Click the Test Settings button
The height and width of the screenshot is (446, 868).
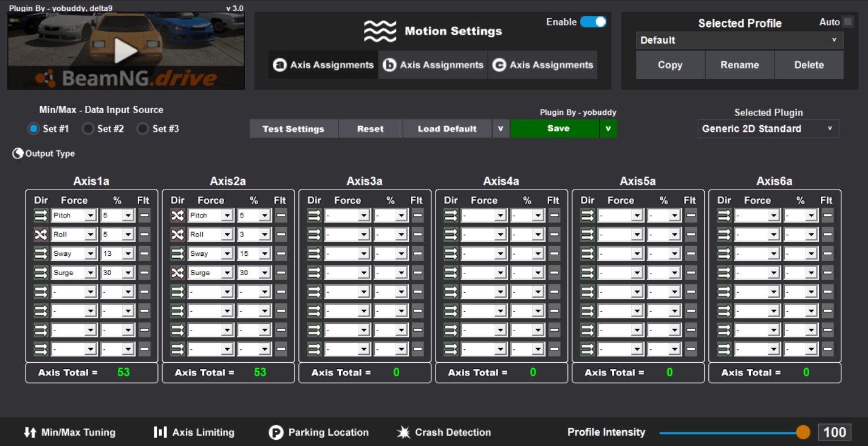(x=293, y=129)
